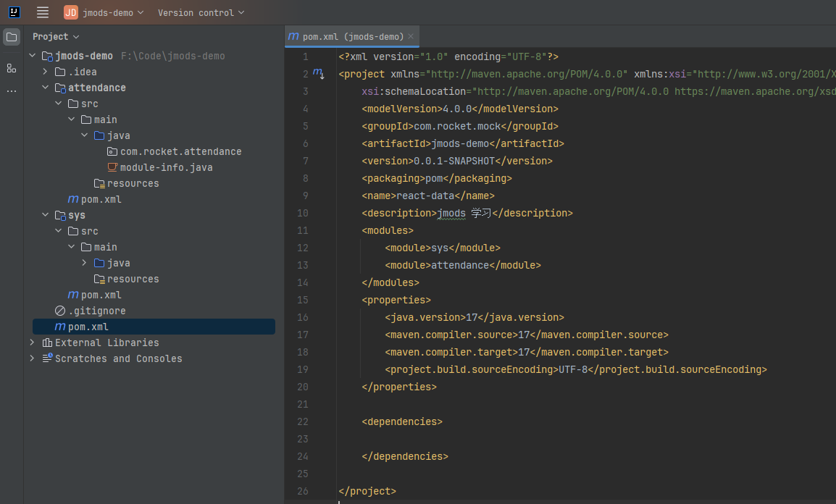Open the Version control dropdown
The width and height of the screenshot is (836, 504).
coord(201,12)
